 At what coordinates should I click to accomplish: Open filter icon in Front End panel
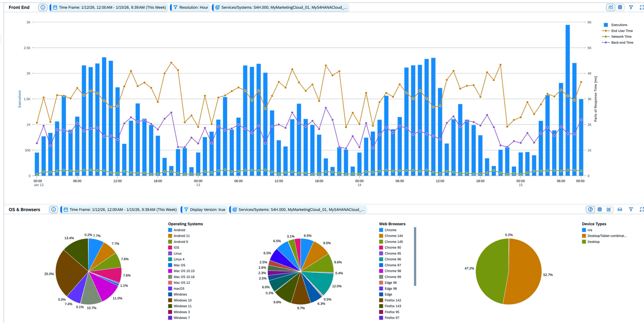[631, 7]
